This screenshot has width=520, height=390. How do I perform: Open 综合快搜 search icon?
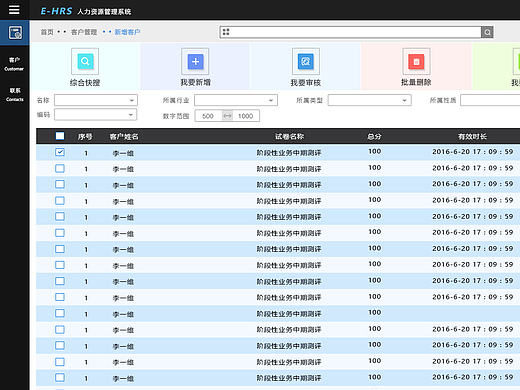coord(85,61)
